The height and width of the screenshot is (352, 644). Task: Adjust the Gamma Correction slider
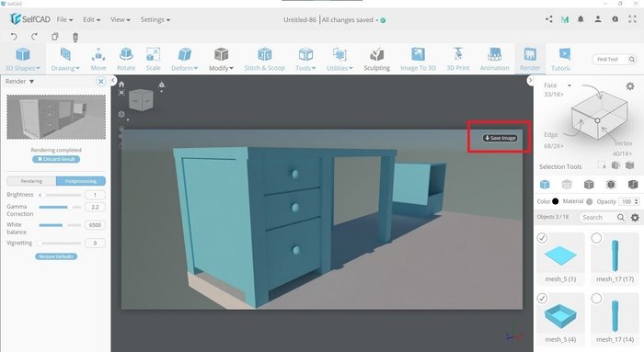click(x=60, y=207)
